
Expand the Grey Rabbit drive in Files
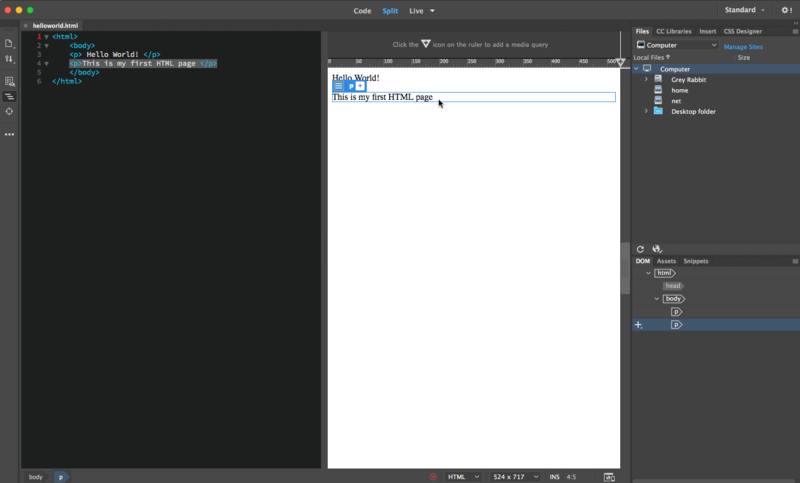(646, 79)
